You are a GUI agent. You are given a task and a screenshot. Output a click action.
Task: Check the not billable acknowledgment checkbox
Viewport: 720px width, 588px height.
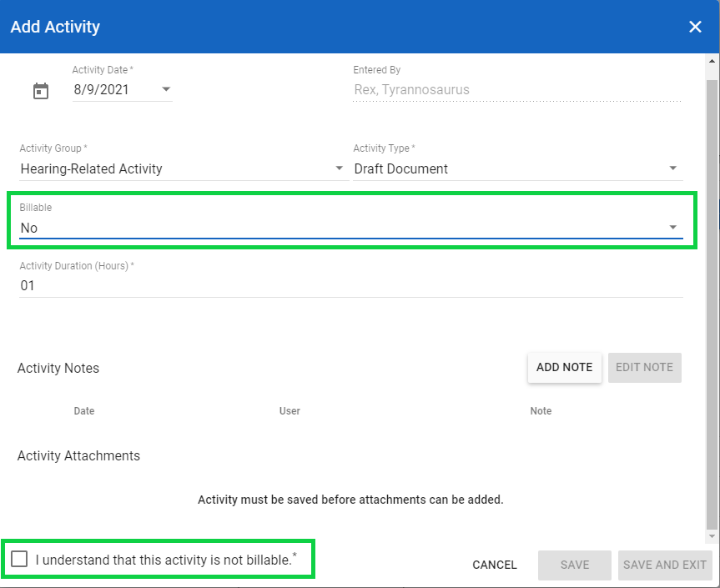point(19,559)
